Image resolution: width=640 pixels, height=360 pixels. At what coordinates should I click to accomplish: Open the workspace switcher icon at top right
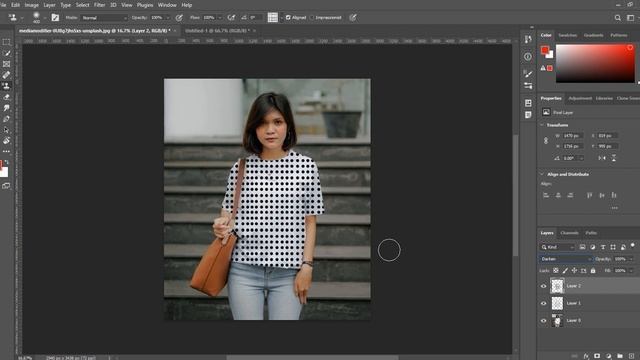coord(631,18)
